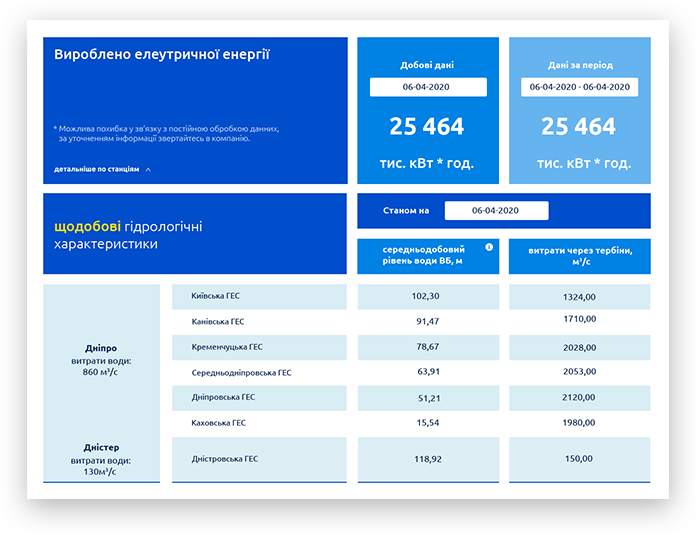
Task: Select the 'Добові дані' panel title
Action: click(x=428, y=65)
